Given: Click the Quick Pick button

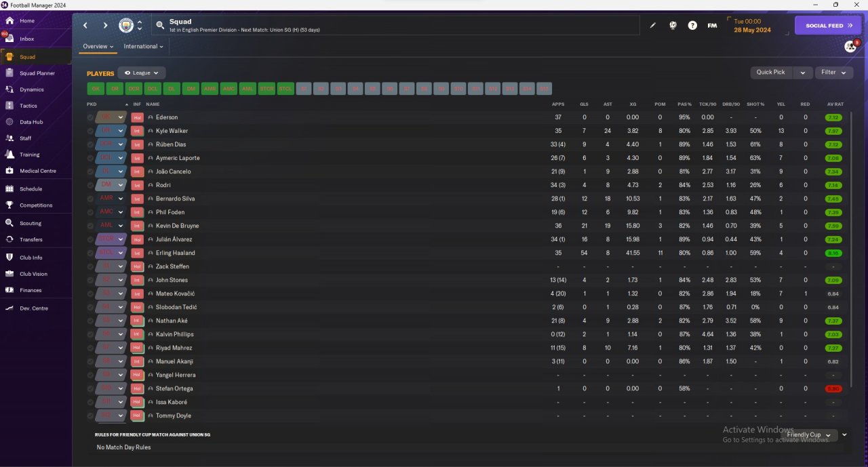Looking at the screenshot, I should tap(771, 73).
